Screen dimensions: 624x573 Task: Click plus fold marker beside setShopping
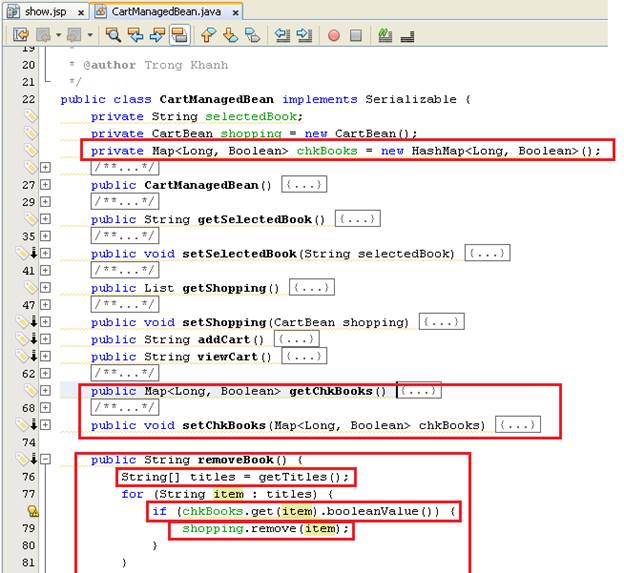pos(45,322)
